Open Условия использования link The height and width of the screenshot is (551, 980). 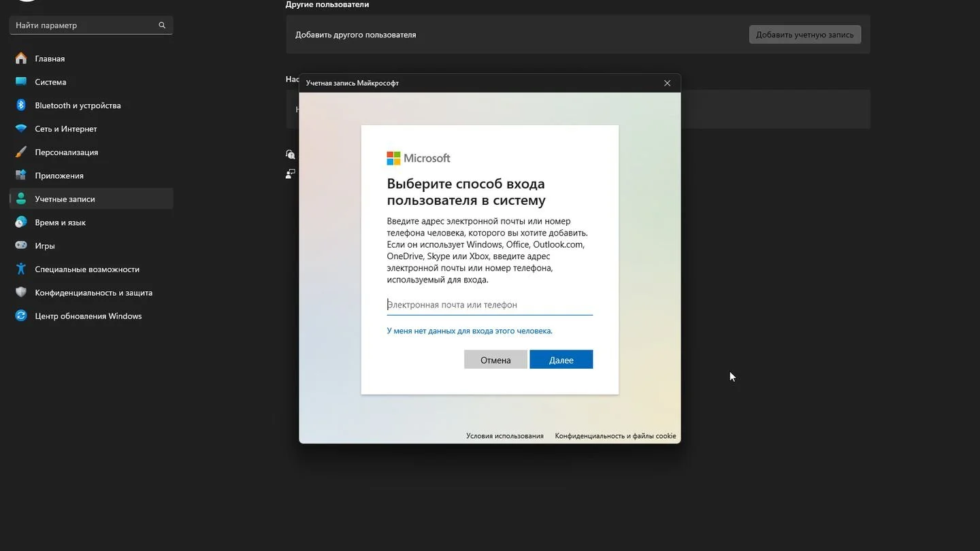coord(505,436)
